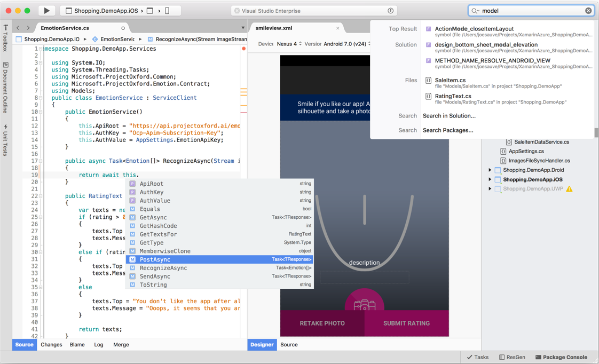Screen dimensions: 599x364
Task: Open the Package Console pad
Action: [x=561, y=357]
